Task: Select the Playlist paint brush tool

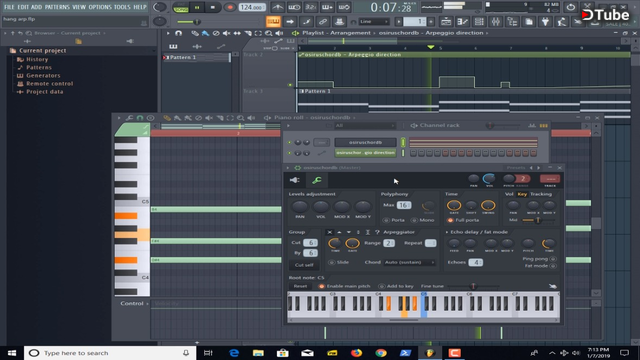Action: click(205, 33)
